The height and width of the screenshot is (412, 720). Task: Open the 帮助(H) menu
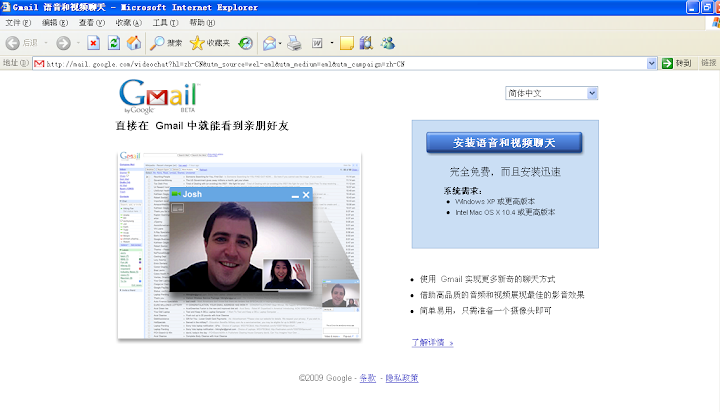[x=202, y=23]
